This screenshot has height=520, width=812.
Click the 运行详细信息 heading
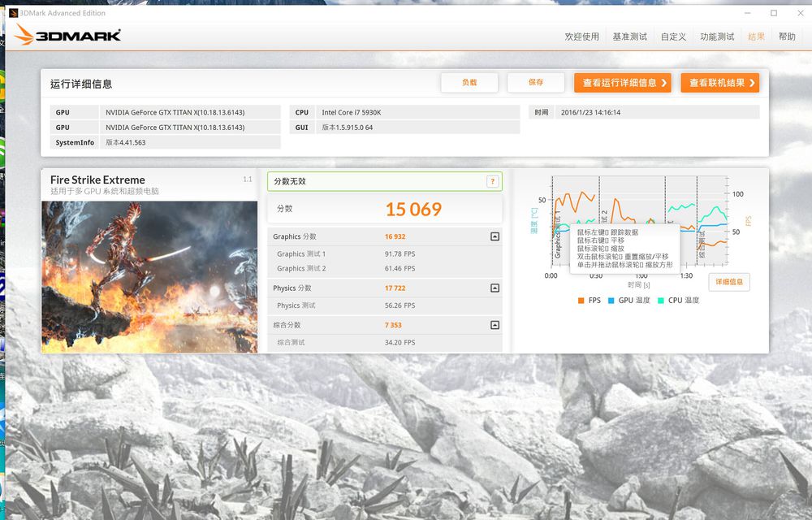(x=81, y=84)
